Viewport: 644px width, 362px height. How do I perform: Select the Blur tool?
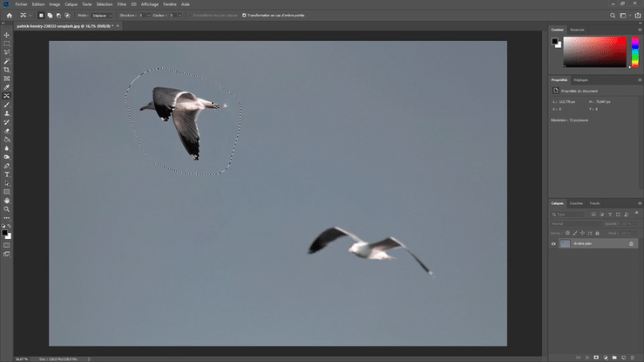click(7, 148)
